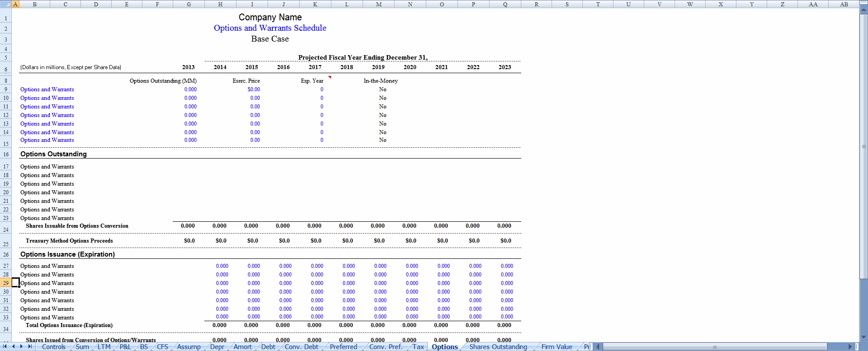Screen dimensions: 868x351
Task: Click the red comment indicator near Exp. Year
Action: click(x=330, y=77)
